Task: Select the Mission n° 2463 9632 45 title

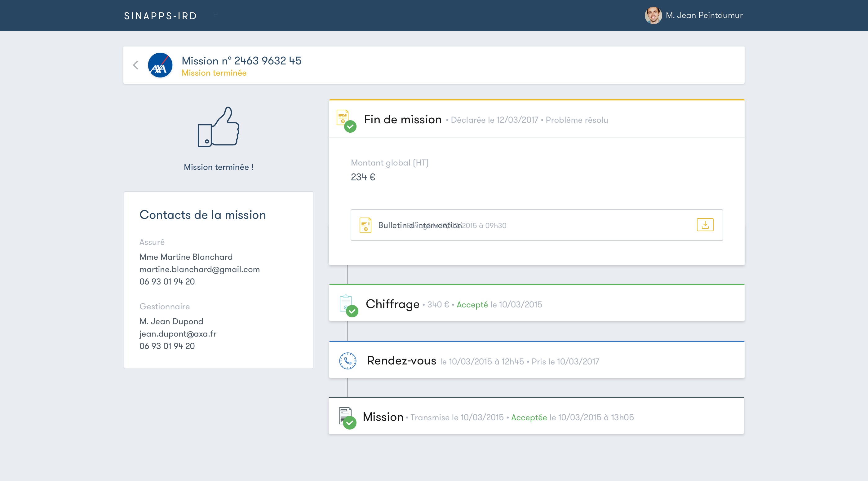Action: [x=241, y=61]
